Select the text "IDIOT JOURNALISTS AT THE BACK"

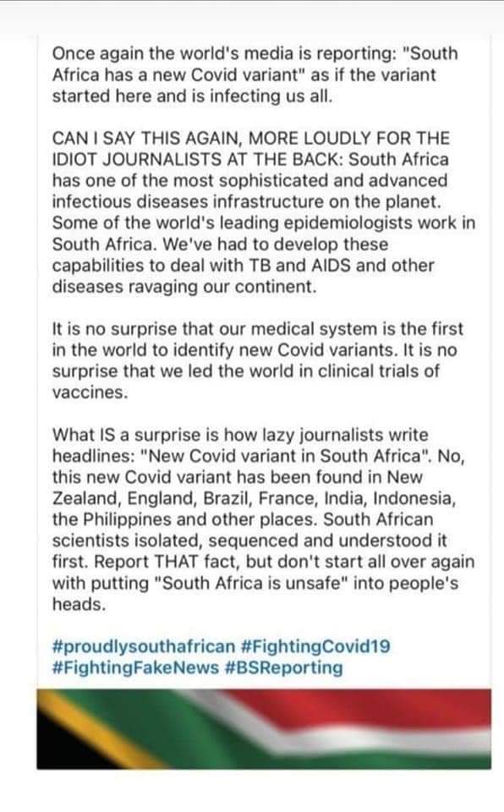click(x=197, y=160)
